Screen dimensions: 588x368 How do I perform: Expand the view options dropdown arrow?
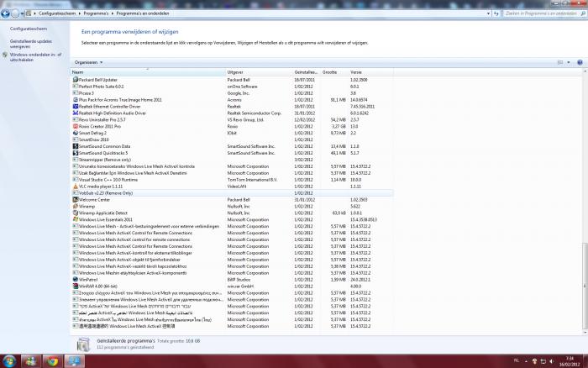[x=570, y=62]
